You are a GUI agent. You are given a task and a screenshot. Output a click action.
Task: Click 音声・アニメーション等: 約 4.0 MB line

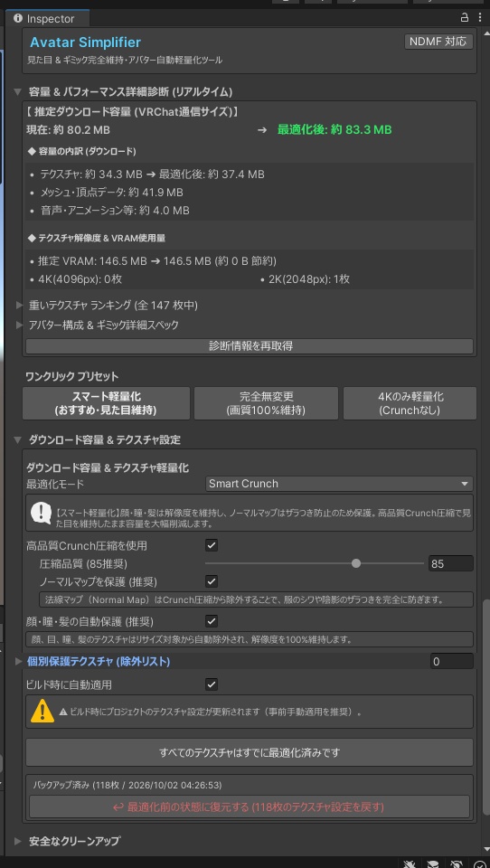coord(115,211)
